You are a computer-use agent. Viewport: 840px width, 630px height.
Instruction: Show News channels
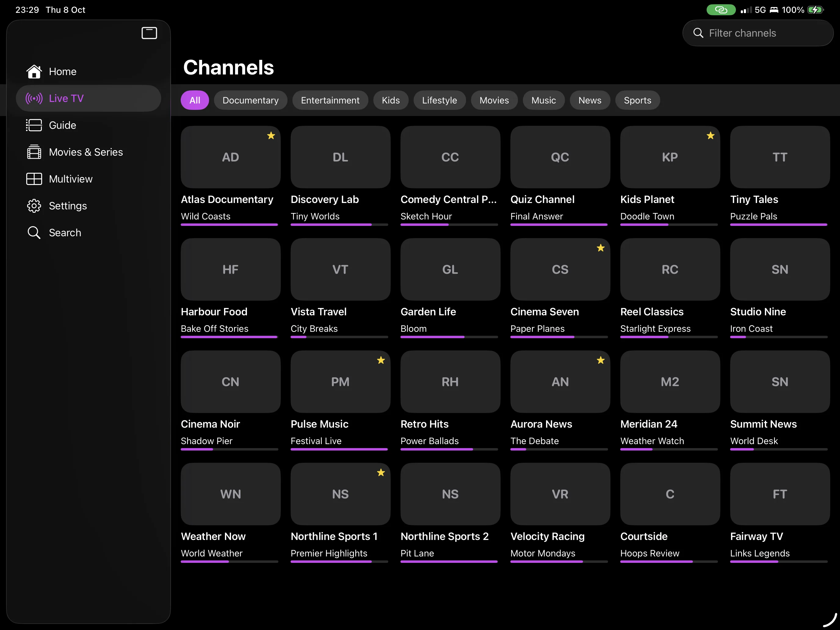click(590, 100)
